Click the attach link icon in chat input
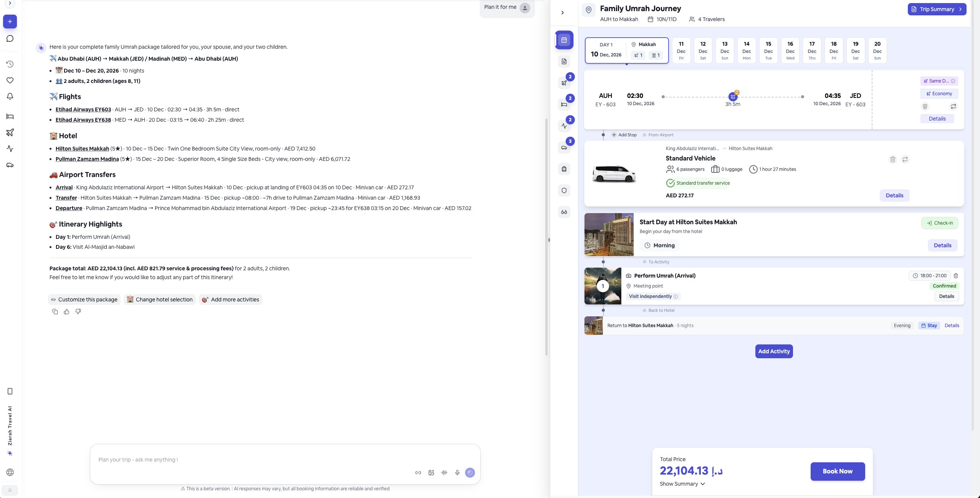Image resolution: width=980 pixels, height=498 pixels. click(418, 473)
